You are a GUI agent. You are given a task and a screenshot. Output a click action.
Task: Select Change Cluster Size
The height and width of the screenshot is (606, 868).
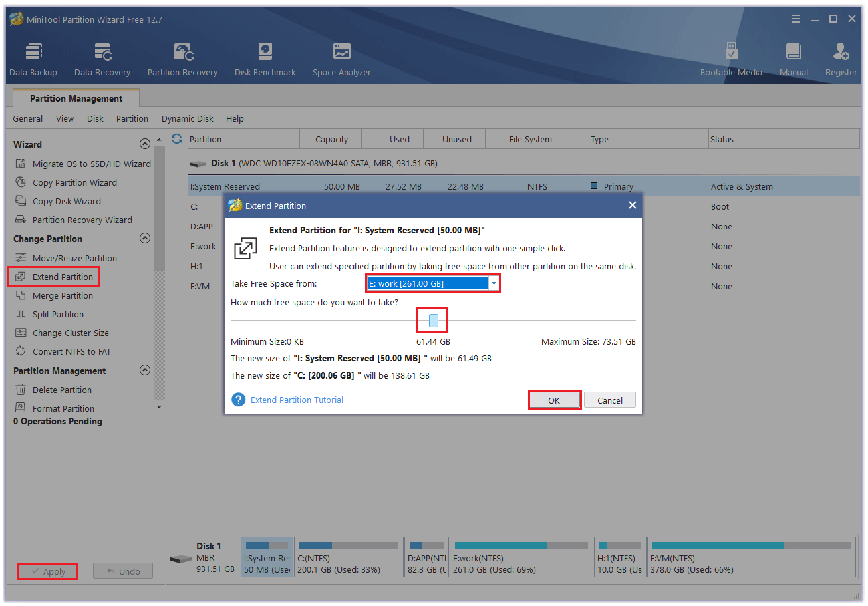62,333
